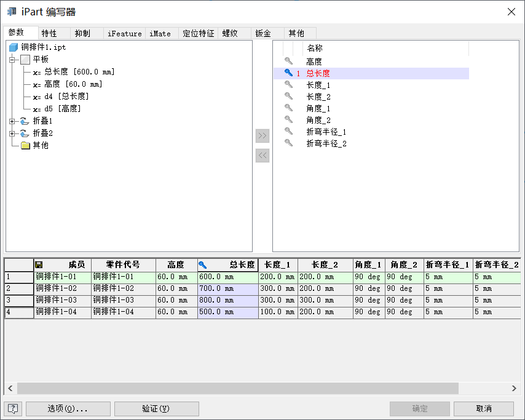Toggle key icon beside 折弯半径_2
Viewport: 525px width, 420px height.
pos(288,143)
